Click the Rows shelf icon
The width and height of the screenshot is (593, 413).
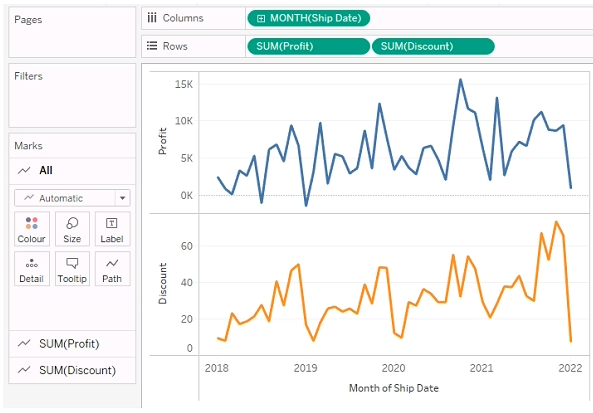152,46
